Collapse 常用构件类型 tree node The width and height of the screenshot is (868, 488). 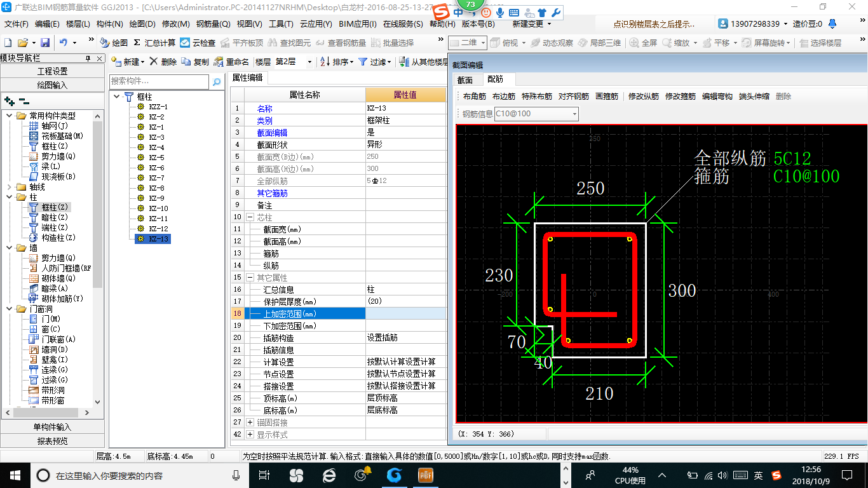pyautogui.click(x=10, y=116)
